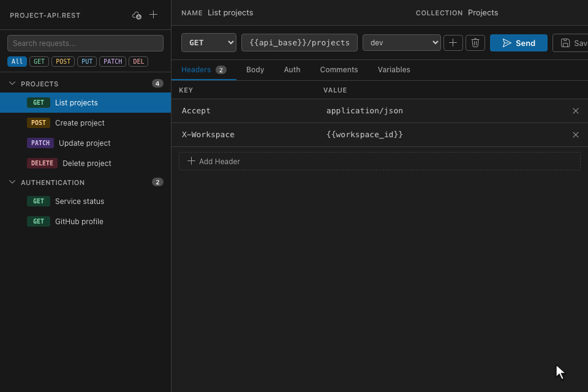Click the plus icon beside PROJECT-API.REST
588x392 pixels.
click(153, 15)
